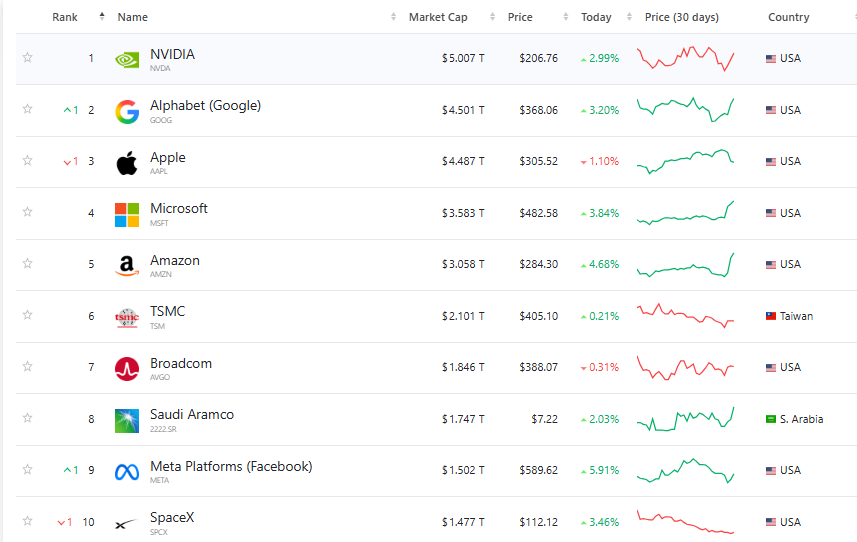Open the Alphabet (Google) company link
This screenshot has width=857, height=542.
point(206,105)
